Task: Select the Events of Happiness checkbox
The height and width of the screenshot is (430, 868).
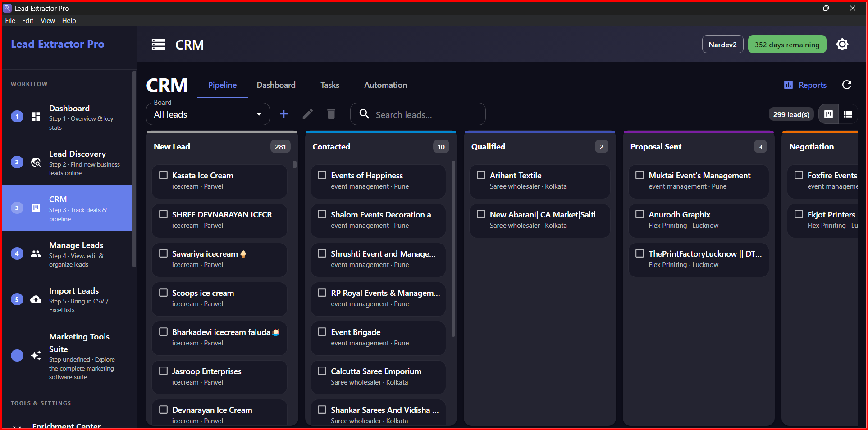Action: pyautogui.click(x=322, y=175)
